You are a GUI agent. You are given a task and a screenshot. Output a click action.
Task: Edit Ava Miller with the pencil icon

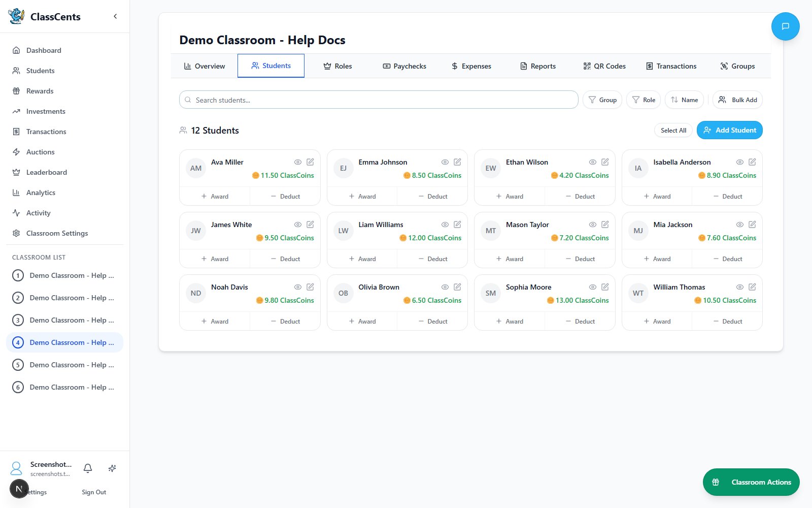(x=310, y=162)
